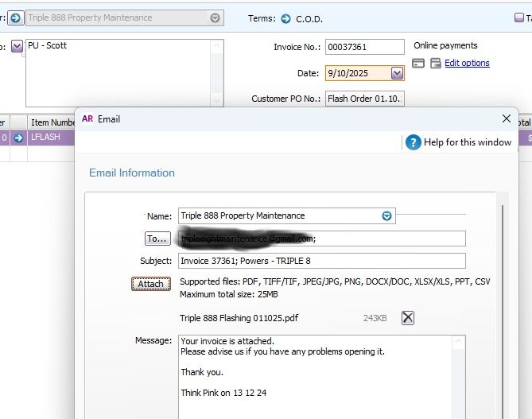
Task: Click the Terms C.O.D. arrow icon
Action: [x=286, y=18]
